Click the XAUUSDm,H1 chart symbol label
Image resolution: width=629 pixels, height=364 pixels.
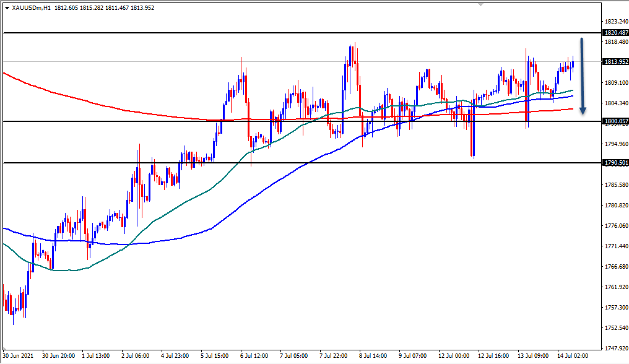tap(32, 7)
